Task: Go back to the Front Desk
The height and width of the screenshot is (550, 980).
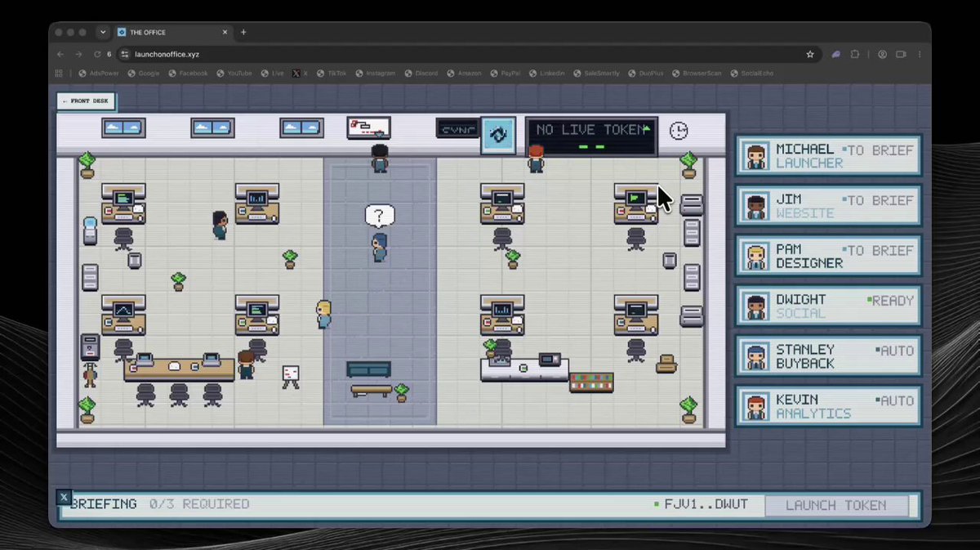Action: pyautogui.click(x=86, y=101)
